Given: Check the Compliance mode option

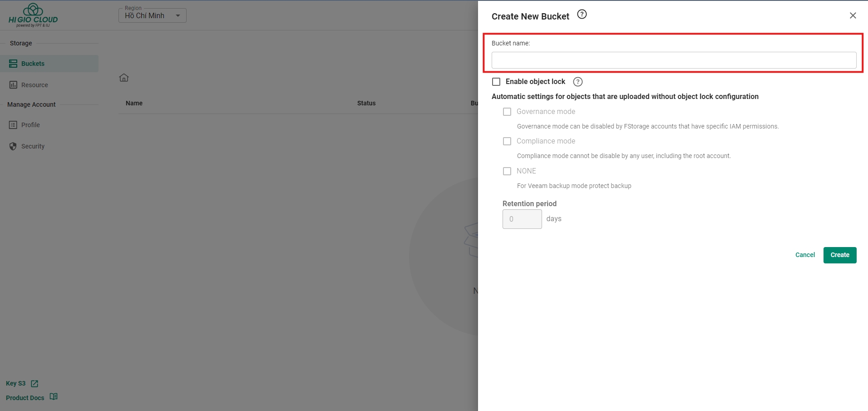Looking at the screenshot, I should pos(507,141).
